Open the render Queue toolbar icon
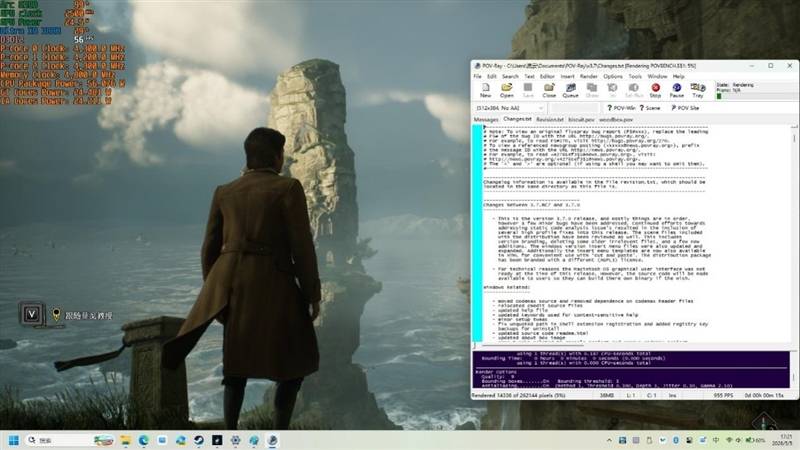The width and height of the screenshot is (800, 450). coord(570,90)
